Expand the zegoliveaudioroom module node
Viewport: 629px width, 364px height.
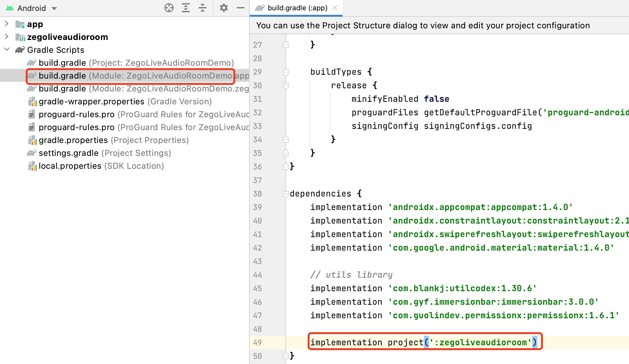(x=6, y=37)
